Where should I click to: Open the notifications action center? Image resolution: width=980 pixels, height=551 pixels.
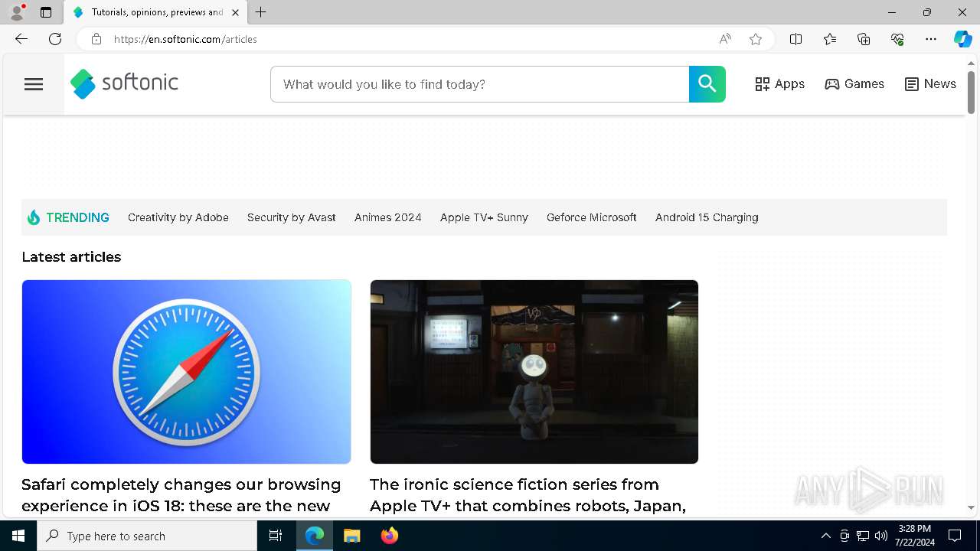click(955, 536)
